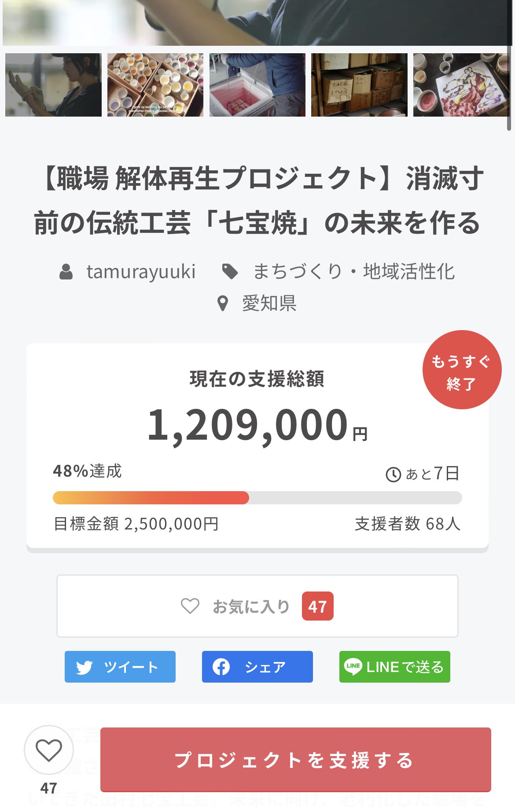Image resolution: width=515 pixels, height=812 pixels.
Task: Toggle the お気に入り favorite button
Action: tap(257, 606)
